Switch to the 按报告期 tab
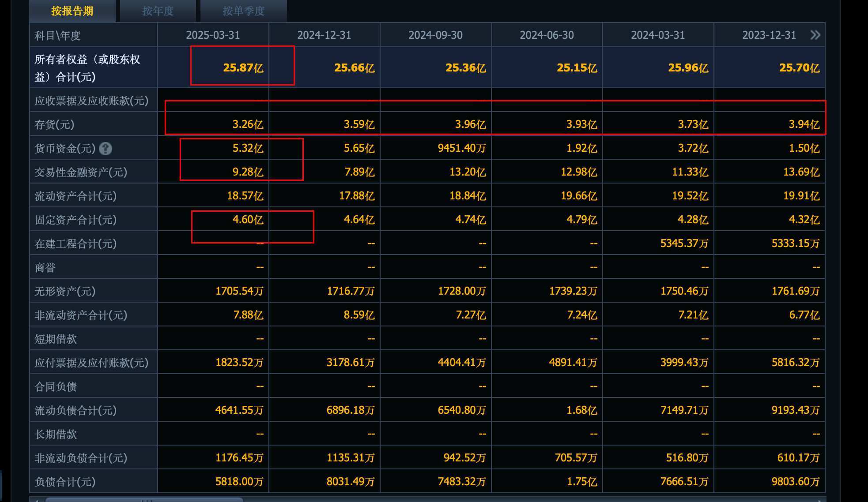The height and width of the screenshot is (502, 868). 72,11
